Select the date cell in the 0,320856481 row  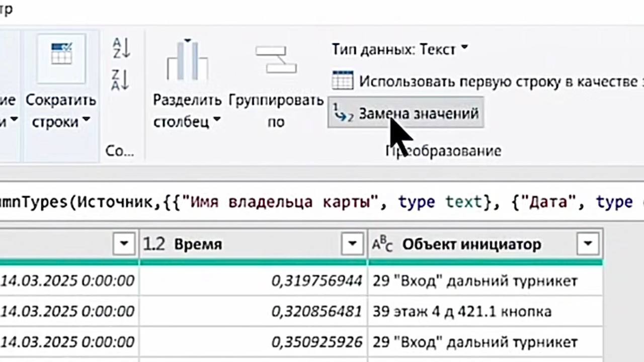(69, 311)
